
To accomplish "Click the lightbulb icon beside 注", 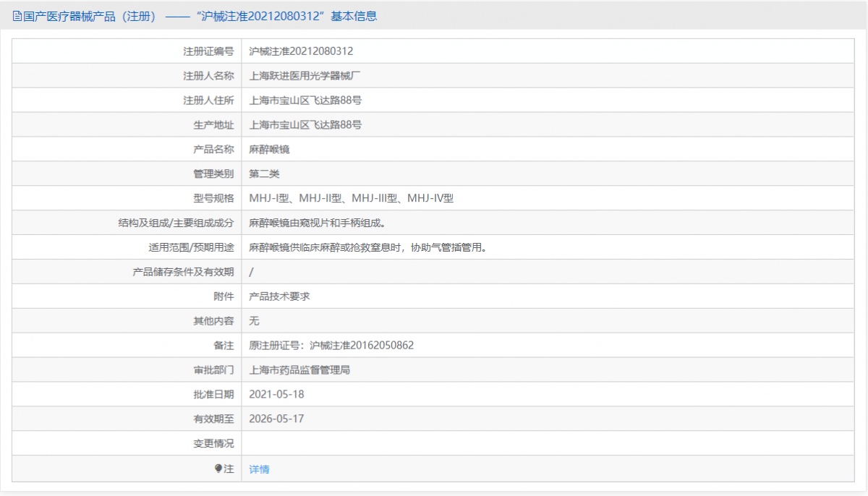I will [218, 469].
